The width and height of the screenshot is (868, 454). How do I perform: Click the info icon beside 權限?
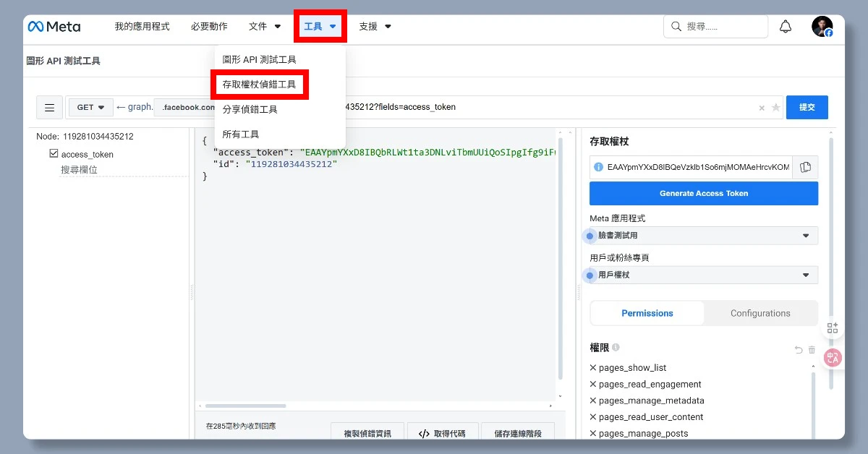tap(616, 348)
